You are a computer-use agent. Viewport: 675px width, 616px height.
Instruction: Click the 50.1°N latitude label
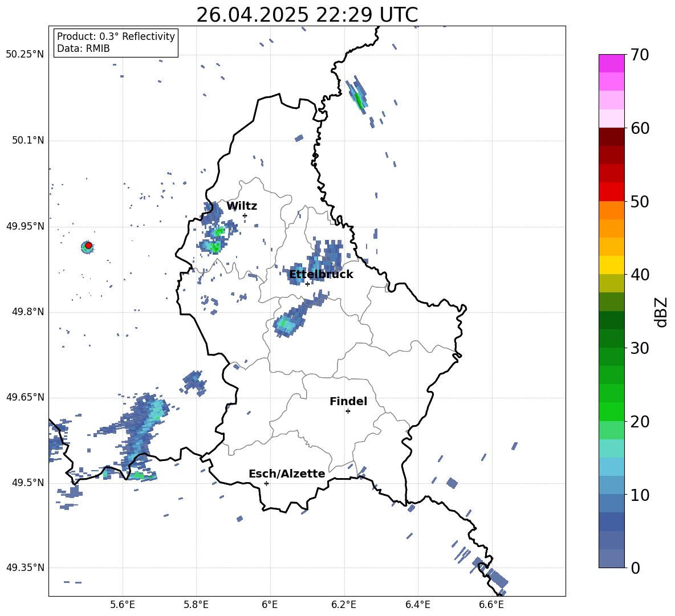[28, 141]
